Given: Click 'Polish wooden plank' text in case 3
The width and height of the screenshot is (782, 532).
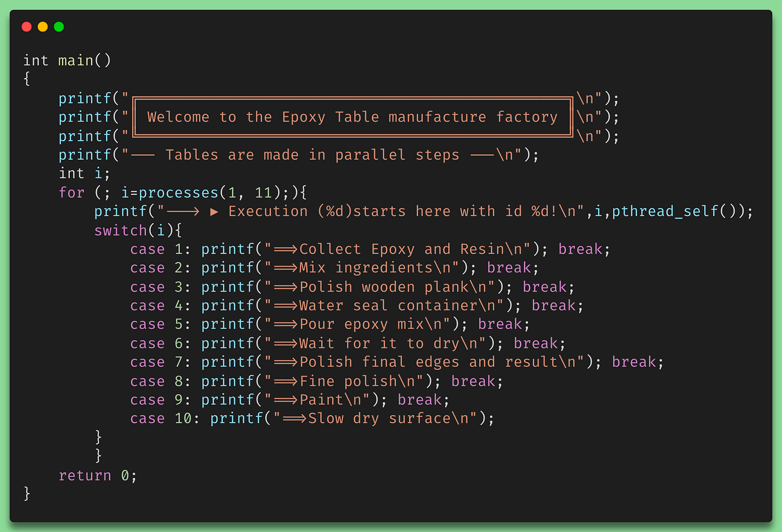Looking at the screenshot, I should [384, 287].
